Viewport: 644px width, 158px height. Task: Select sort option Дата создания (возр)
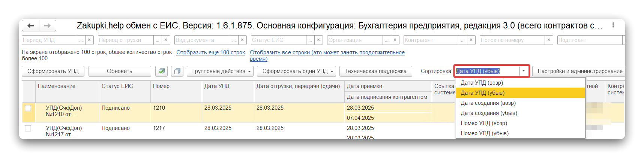[521, 103]
